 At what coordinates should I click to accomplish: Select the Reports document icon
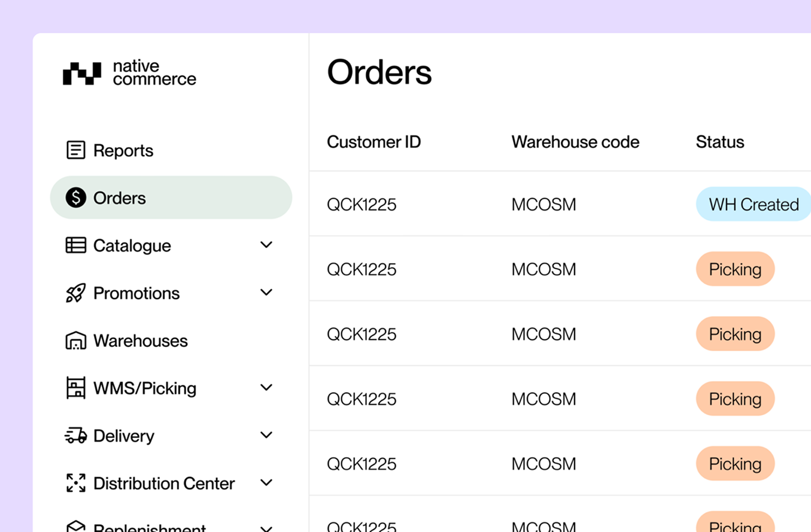pos(75,149)
